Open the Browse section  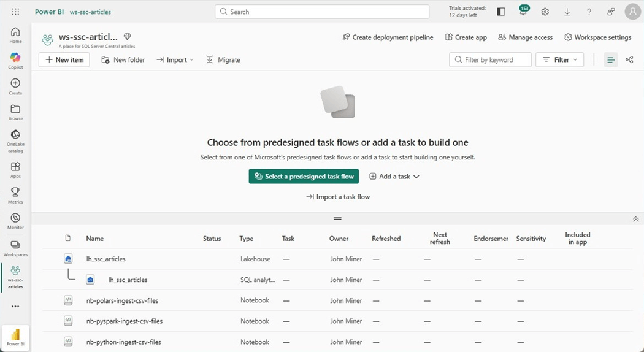[15, 112]
